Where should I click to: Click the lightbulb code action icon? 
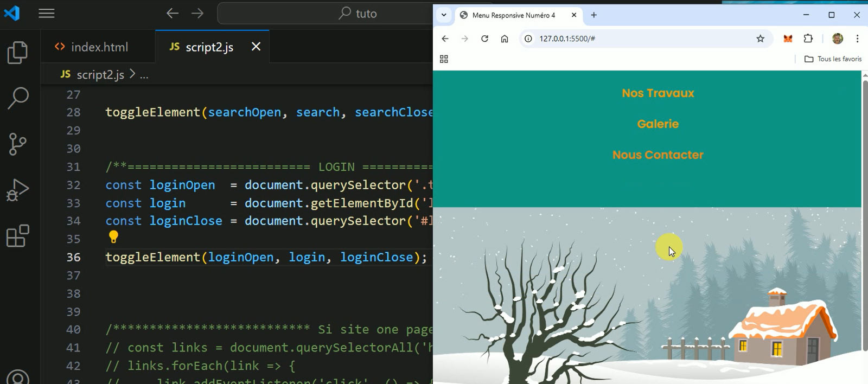(113, 237)
